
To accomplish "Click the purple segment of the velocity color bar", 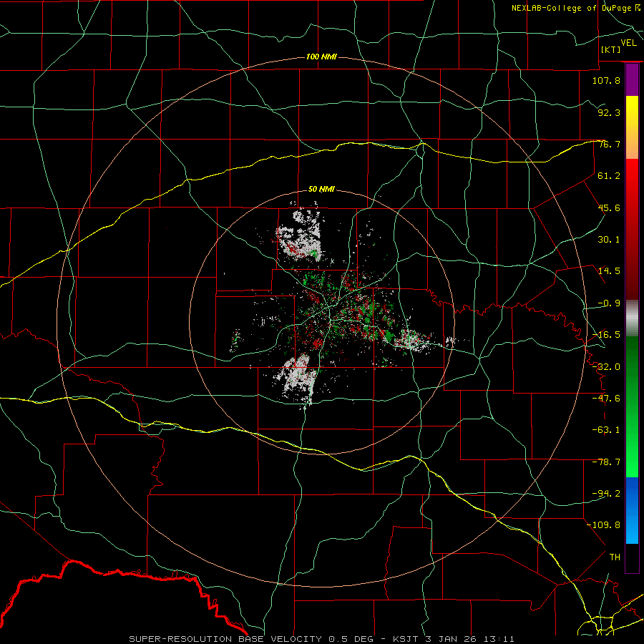I will (x=632, y=80).
